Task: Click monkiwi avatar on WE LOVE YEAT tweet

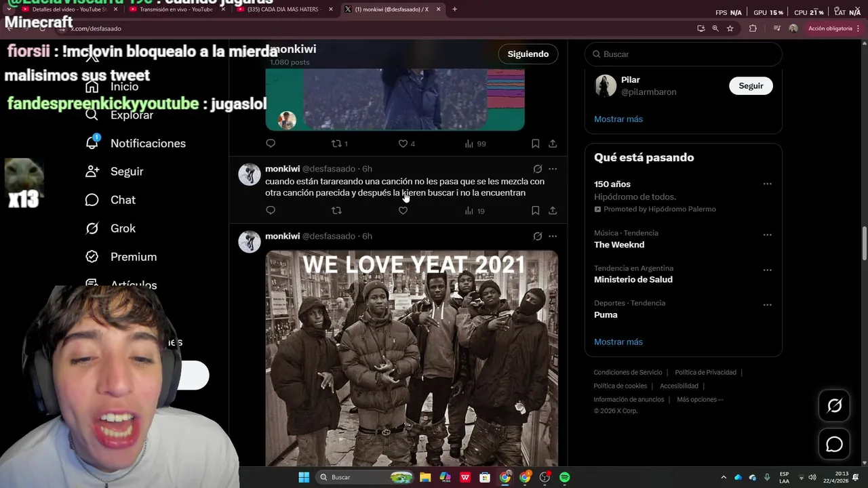Action: 250,241
